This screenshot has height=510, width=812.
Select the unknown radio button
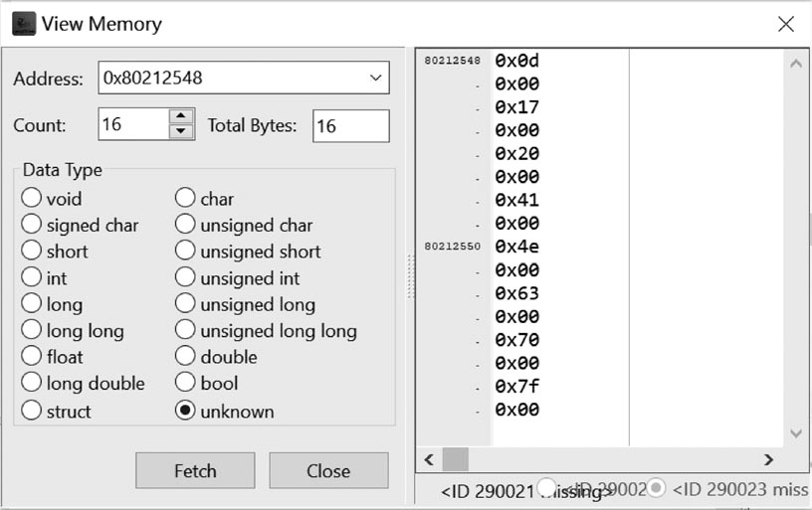pyautogui.click(x=185, y=411)
